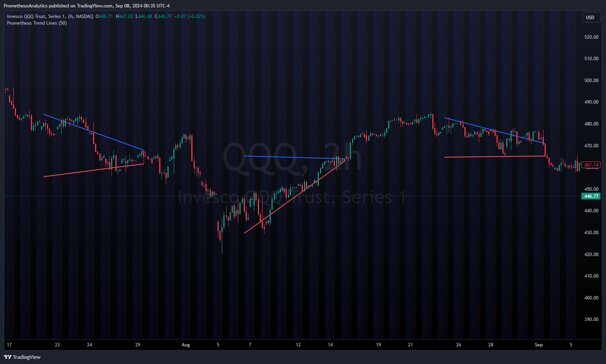Click the low value L446.68
Screen dimensions: 606x364
coord(144,16)
